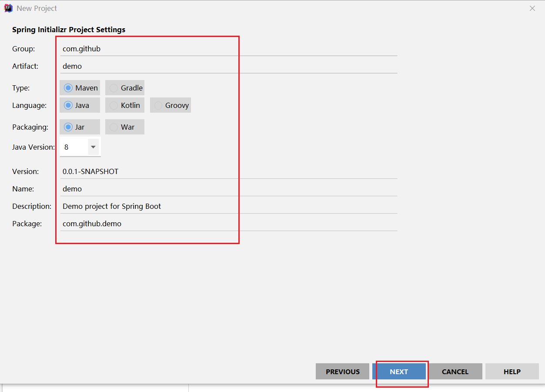Click the IntelliJ IDEA logo icon

[x=8, y=8]
